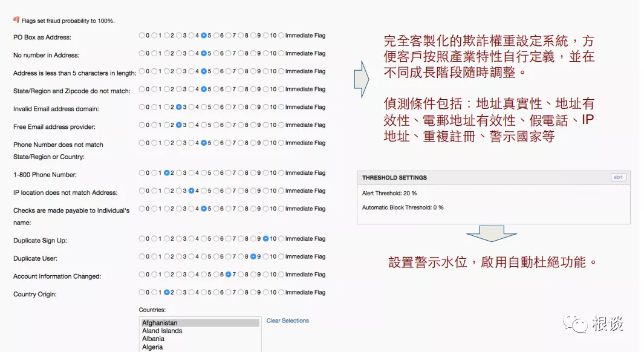Set IP location does not match Address to 5
644x352 pixels.
click(x=204, y=191)
